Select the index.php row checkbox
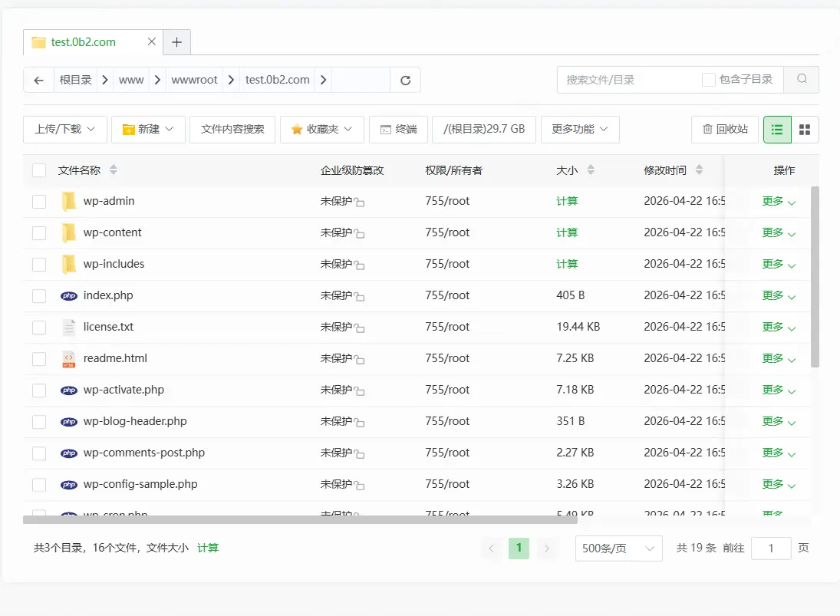 39,295
